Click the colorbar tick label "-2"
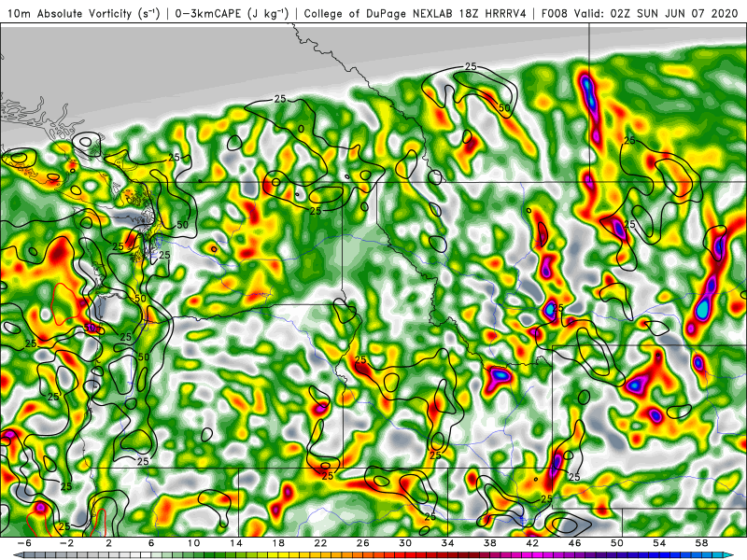The width and height of the screenshot is (747, 560). pos(66,543)
